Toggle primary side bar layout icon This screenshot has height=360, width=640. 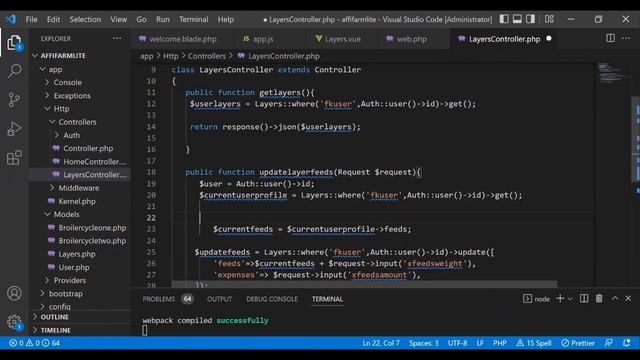(x=504, y=19)
